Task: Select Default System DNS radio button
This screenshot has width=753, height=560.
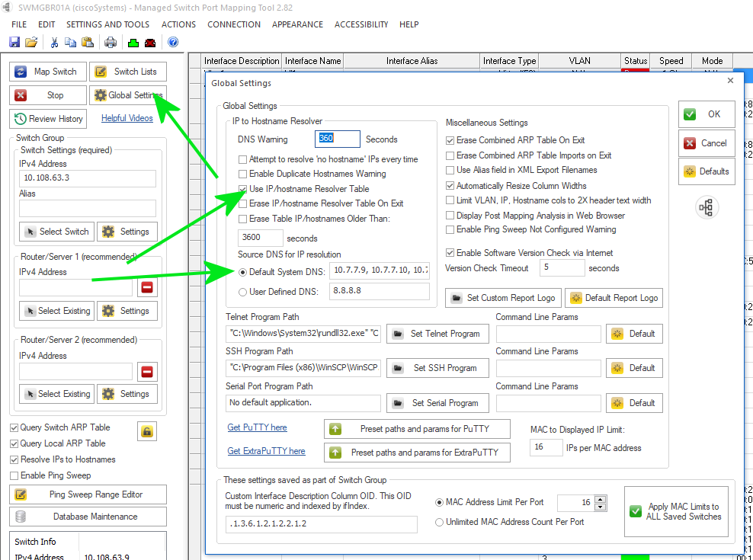Action: (x=242, y=272)
